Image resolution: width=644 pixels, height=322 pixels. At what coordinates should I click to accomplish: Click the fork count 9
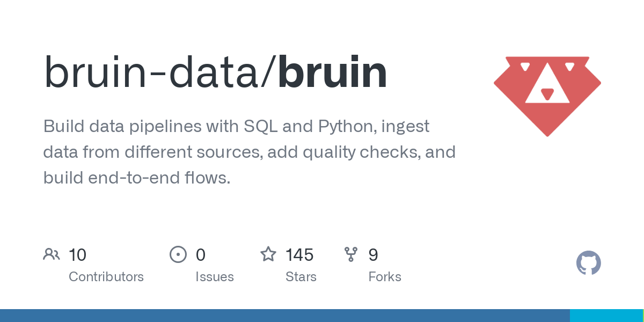pos(374,254)
